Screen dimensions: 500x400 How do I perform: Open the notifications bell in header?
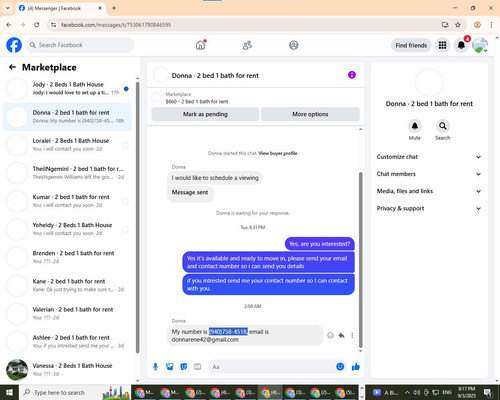461,45
